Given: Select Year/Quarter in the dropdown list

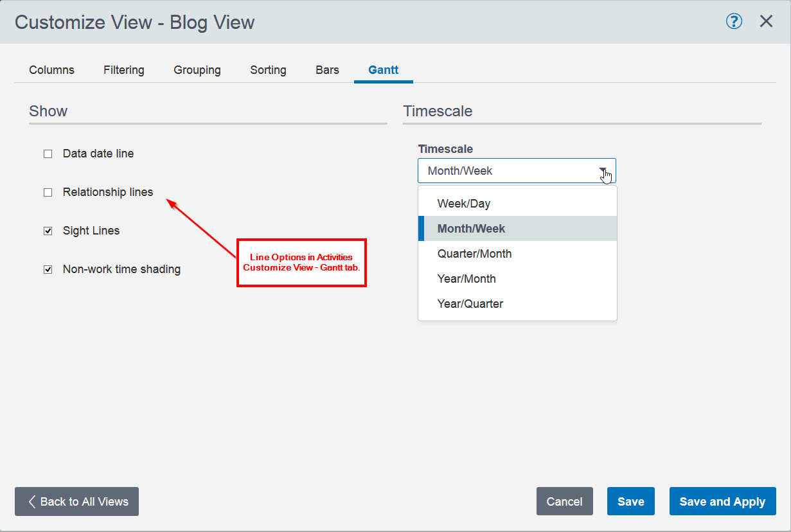Looking at the screenshot, I should point(470,304).
